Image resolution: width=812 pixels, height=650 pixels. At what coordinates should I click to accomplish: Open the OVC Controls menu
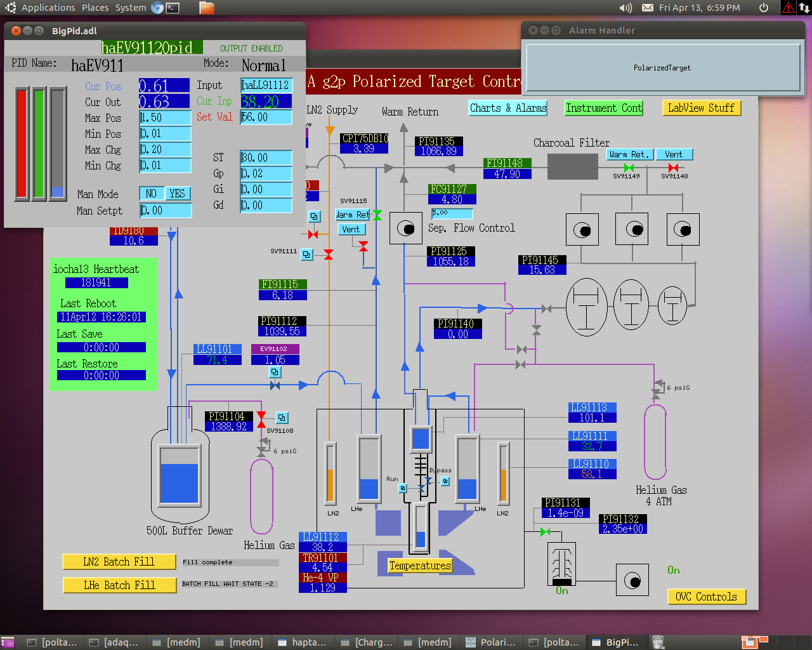(706, 597)
